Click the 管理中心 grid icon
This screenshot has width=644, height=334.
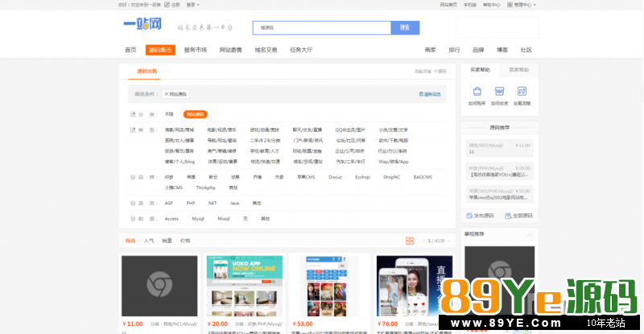tap(510, 5)
